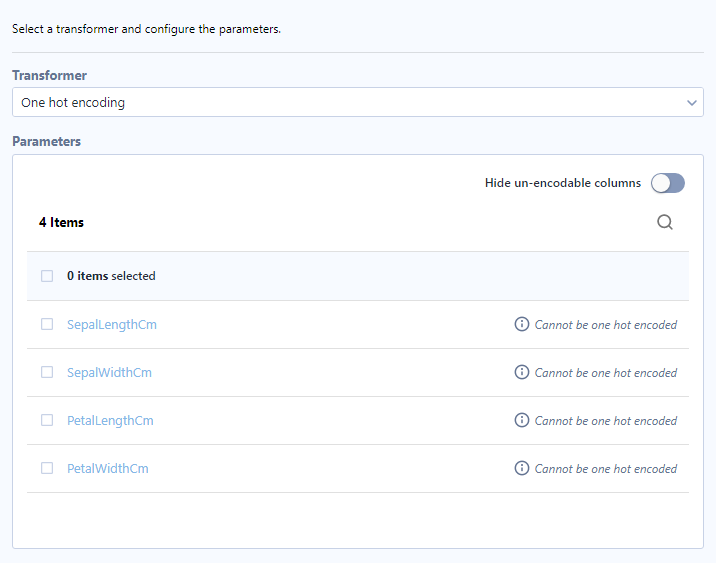
Task: Tick the SepalWidthCm checkbox
Action: tap(47, 372)
